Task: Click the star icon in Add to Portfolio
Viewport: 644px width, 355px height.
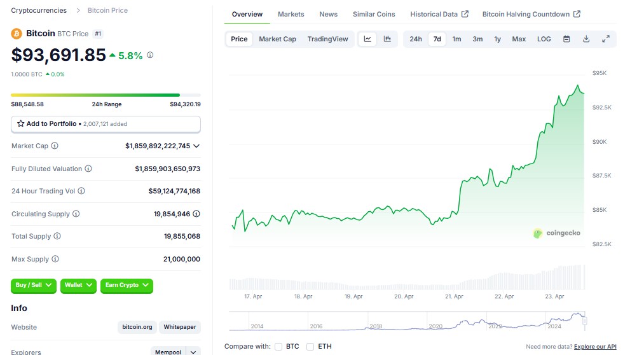Action: 20,123
